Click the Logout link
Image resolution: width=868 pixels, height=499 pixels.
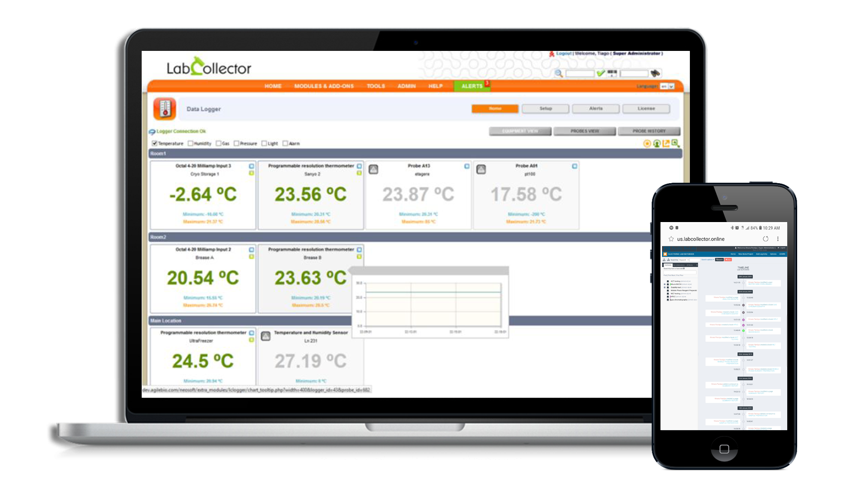point(564,53)
